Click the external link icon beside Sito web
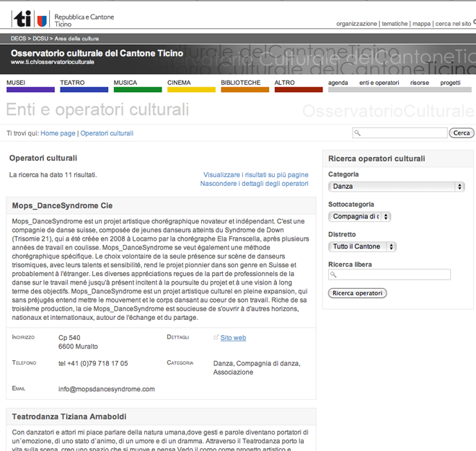Viewport: 476px width, 451px height. pyautogui.click(x=216, y=337)
